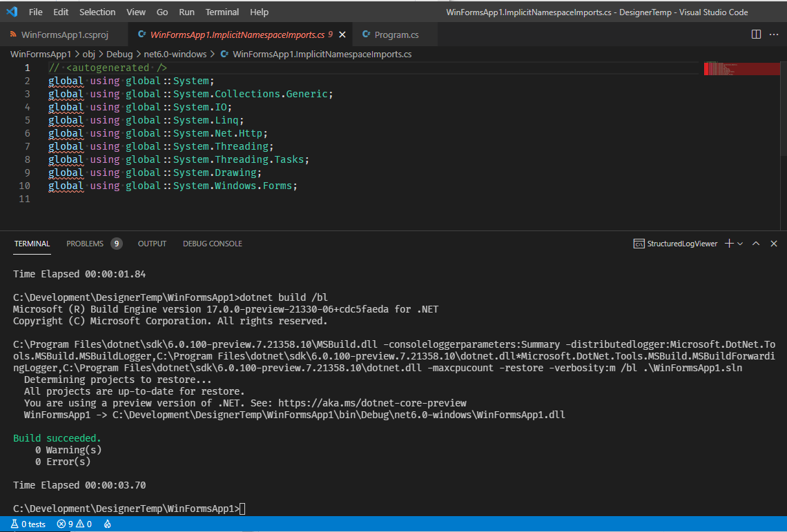
Task: Click the Visual Studio Code logo icon
Action: click(12, 12)
